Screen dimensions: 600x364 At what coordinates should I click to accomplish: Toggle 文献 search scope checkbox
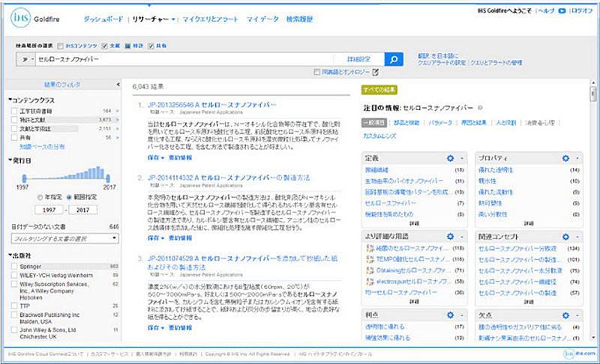[104, 46]
